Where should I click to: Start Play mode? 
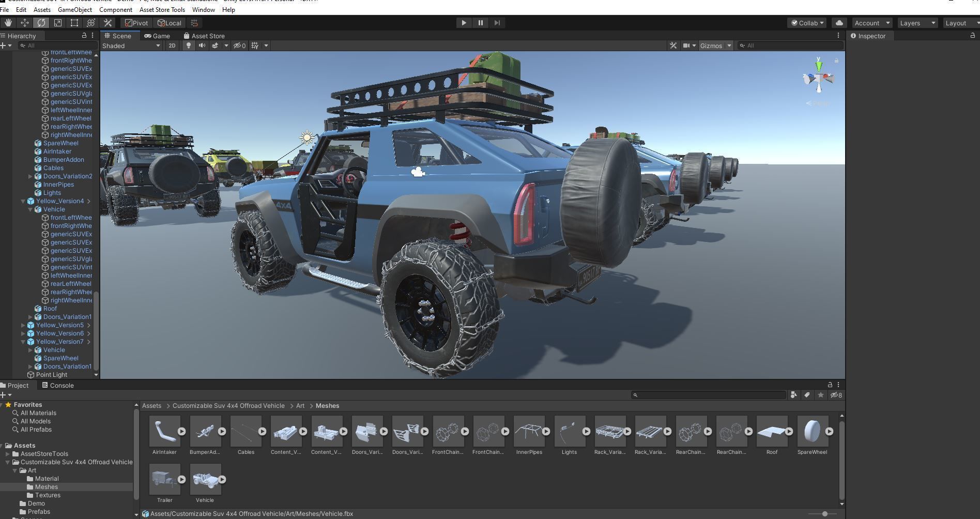464,23
